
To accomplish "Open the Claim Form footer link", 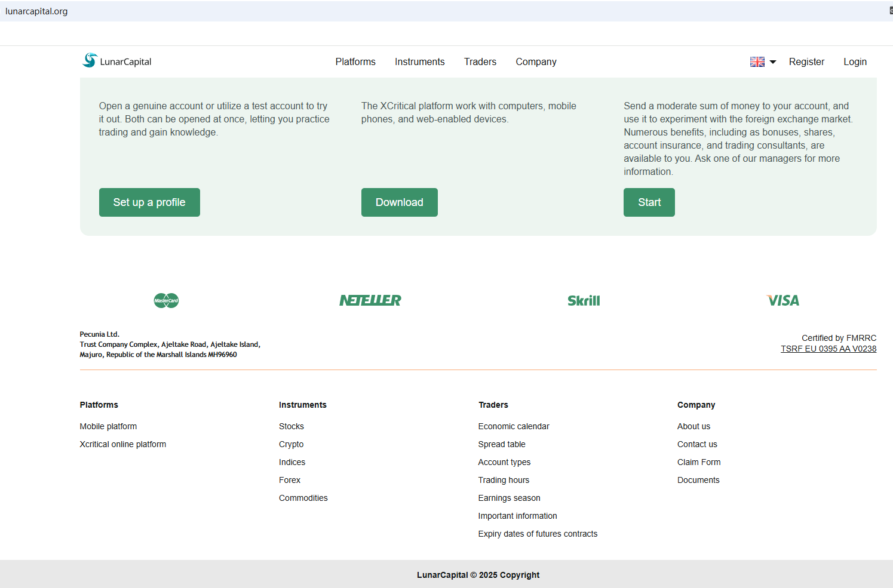I will coord(699,462).
